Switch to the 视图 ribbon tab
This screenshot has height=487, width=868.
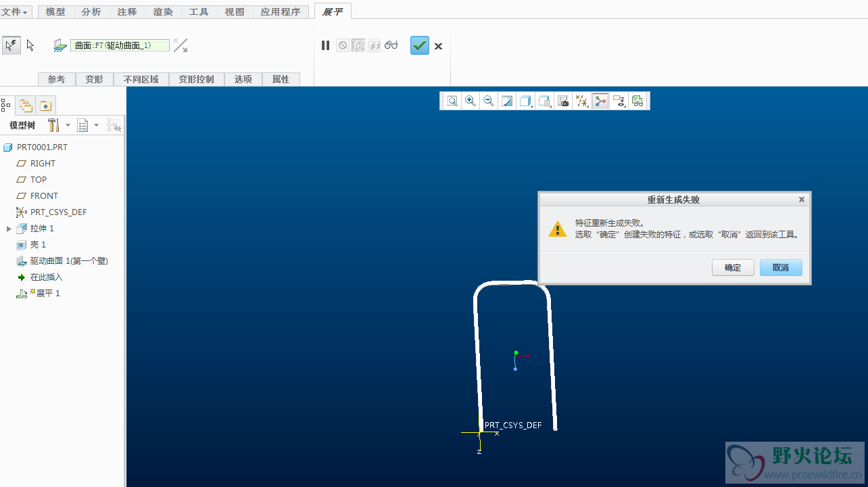[x=235, y=12]
